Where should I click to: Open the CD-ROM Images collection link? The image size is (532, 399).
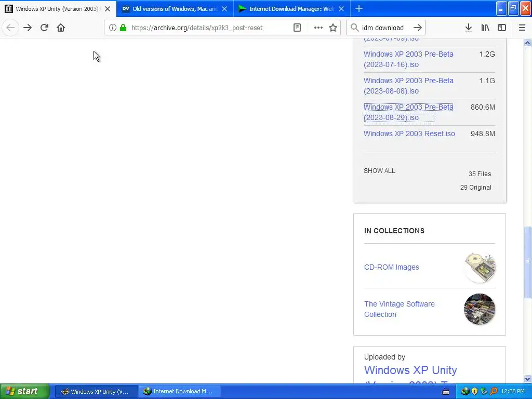392,267
